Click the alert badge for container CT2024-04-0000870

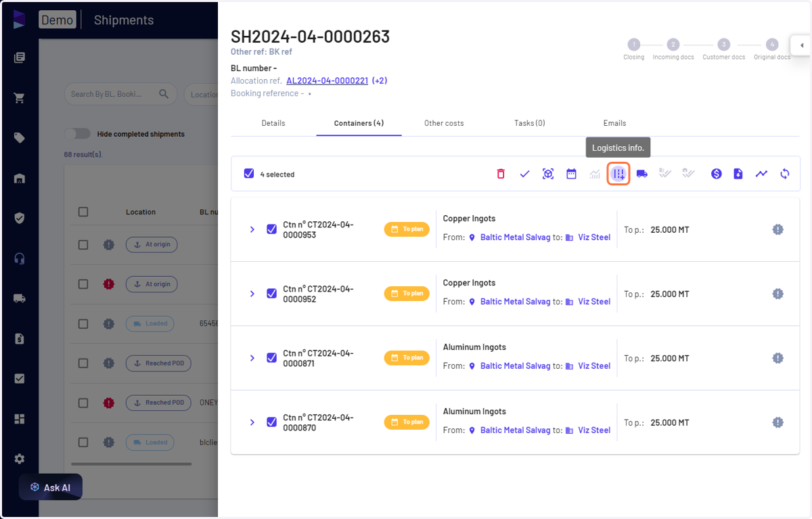778,422
